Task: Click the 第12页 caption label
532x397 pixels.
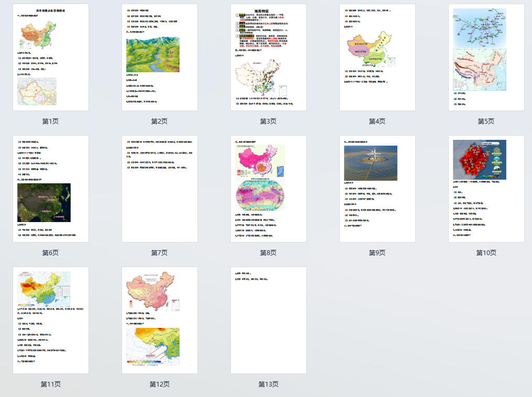Action: coord(160,384)
